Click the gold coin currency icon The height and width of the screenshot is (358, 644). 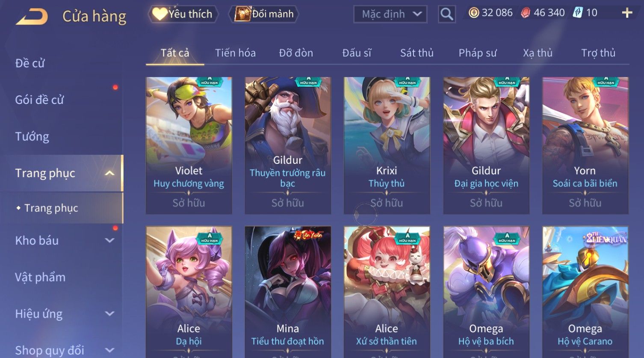473,13
